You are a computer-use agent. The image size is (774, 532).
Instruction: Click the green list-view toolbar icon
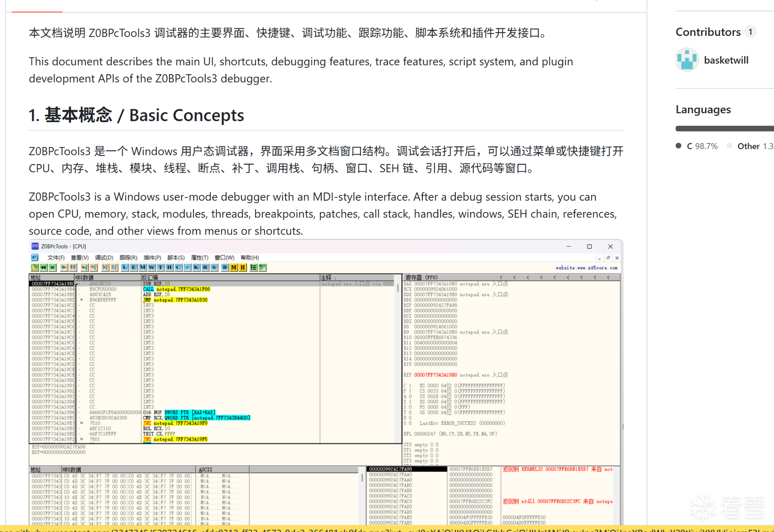(254, 267)
